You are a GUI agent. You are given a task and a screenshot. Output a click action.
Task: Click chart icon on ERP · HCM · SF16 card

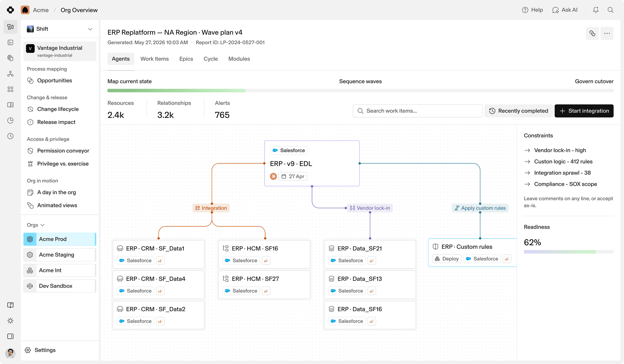point(266,260)
